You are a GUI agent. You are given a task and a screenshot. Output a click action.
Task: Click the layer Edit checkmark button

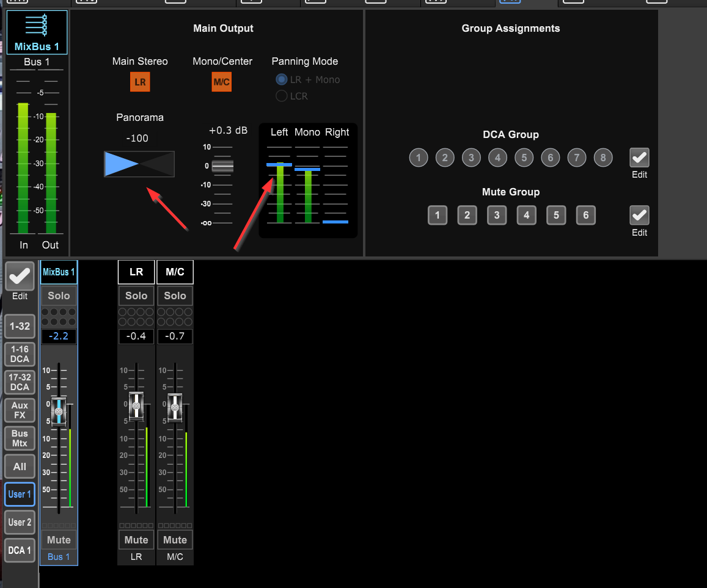(x=20, y=276)
